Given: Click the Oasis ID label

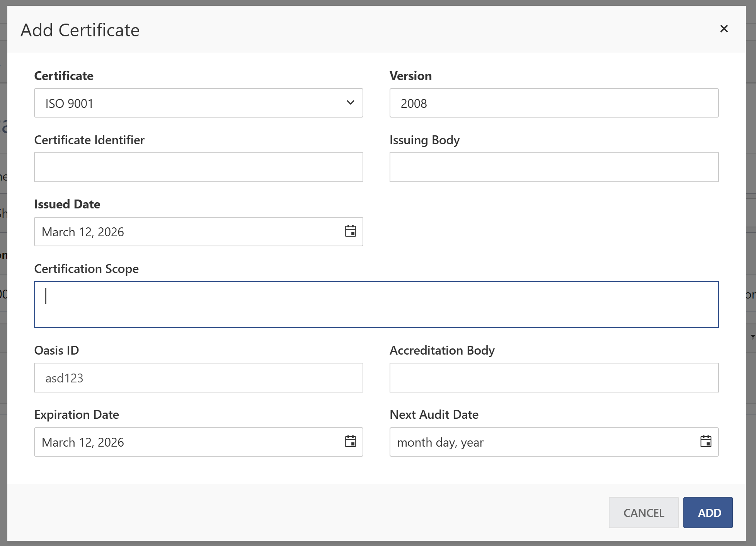Looking at the screenshot, I should [57, 350].
